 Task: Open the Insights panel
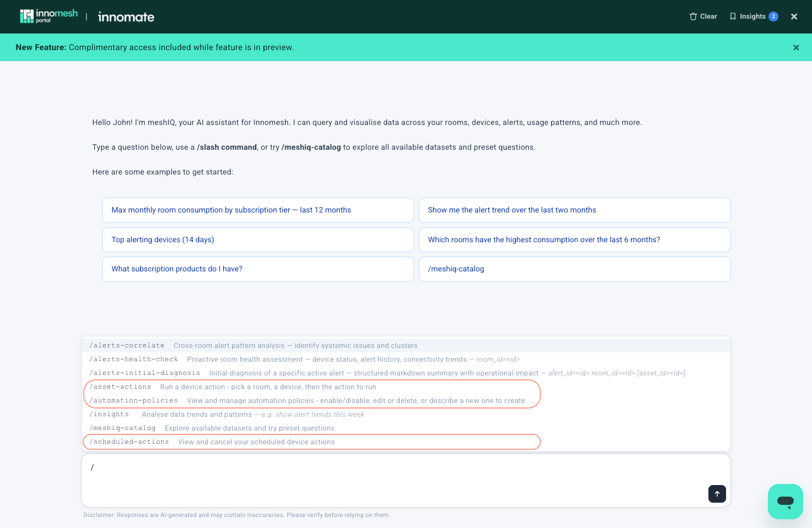(x=753, y=17)
